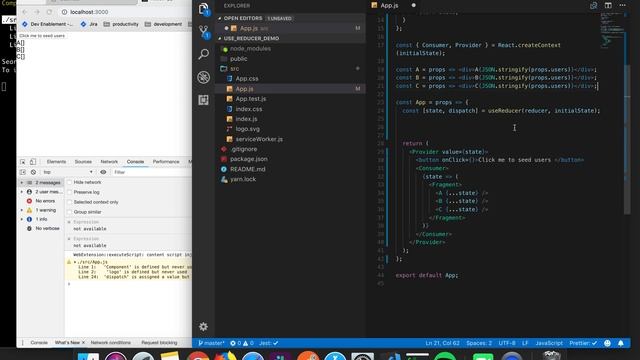This screenshot has width=640, height=360.
Task: Switch to the Network tab in DevTools
Action: (x=109, y=162)
